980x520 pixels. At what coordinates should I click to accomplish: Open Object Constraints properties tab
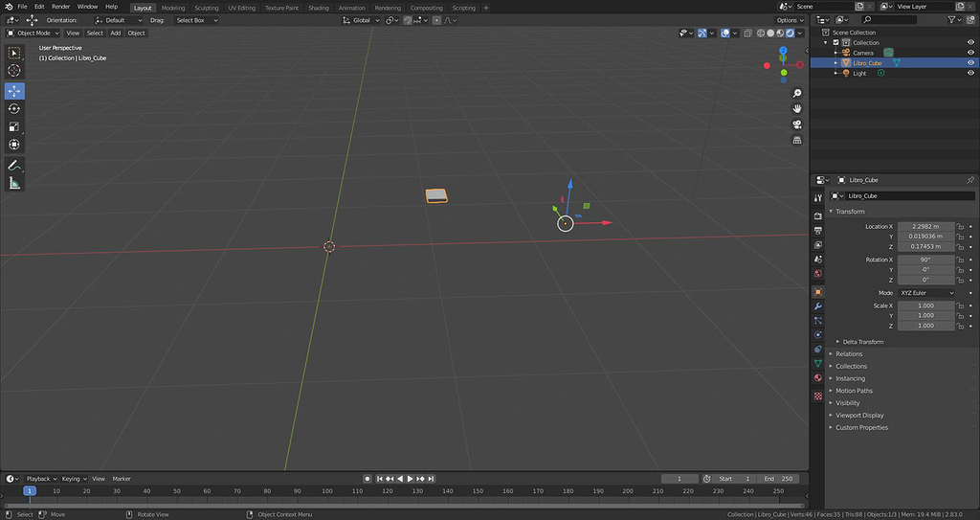[817, 350]
